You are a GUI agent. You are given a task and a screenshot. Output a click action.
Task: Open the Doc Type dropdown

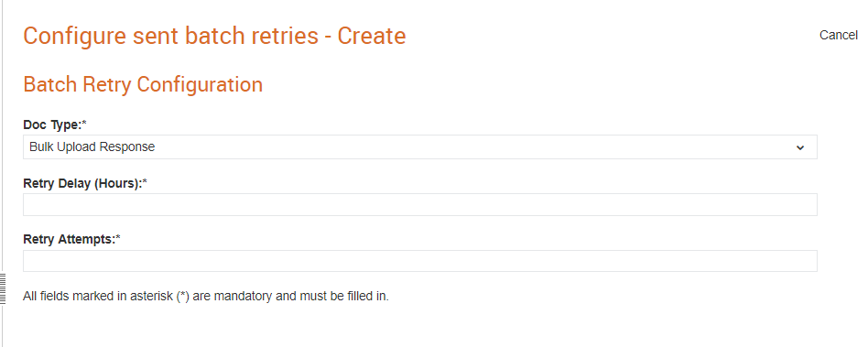(x=419, y=147)
